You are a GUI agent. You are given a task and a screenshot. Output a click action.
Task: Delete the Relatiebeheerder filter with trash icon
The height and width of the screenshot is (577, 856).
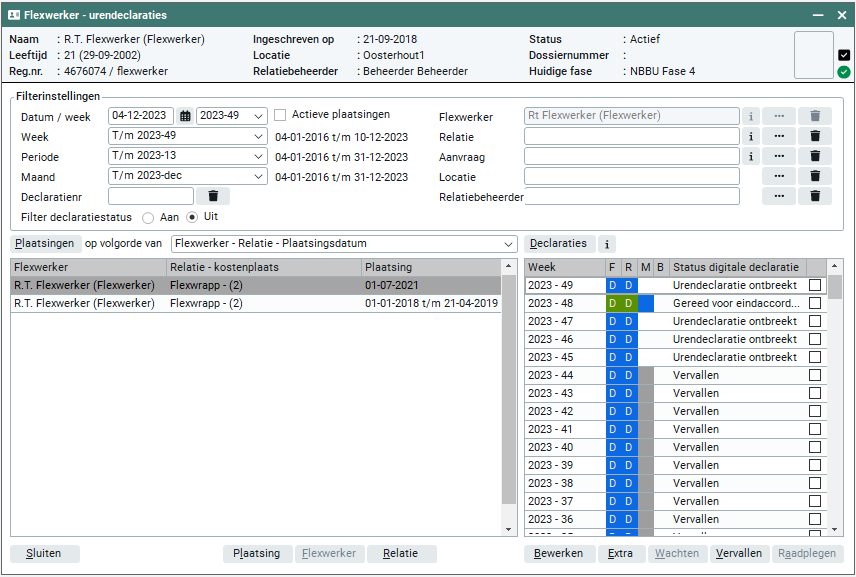click(815, 196)
